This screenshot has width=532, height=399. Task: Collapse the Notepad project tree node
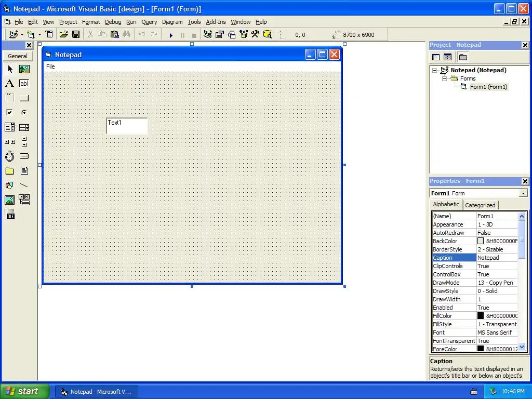[x=435, y=70]
